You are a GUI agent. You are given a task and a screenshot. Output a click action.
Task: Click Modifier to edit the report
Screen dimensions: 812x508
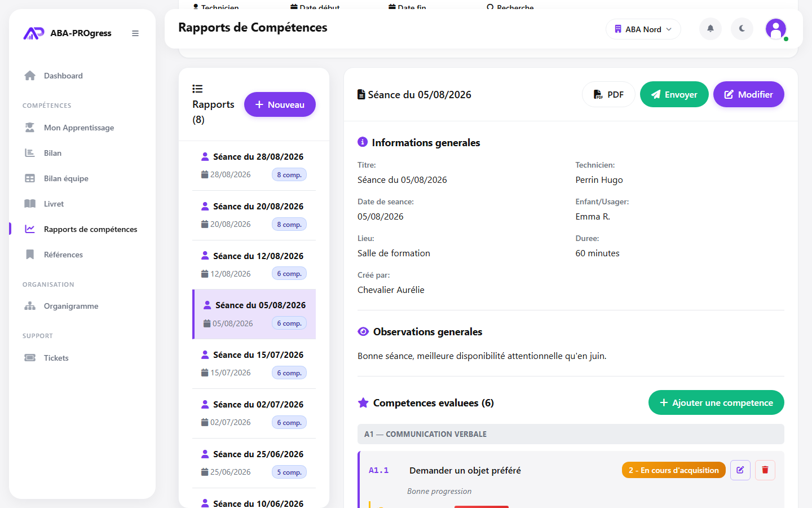(749, 94)
